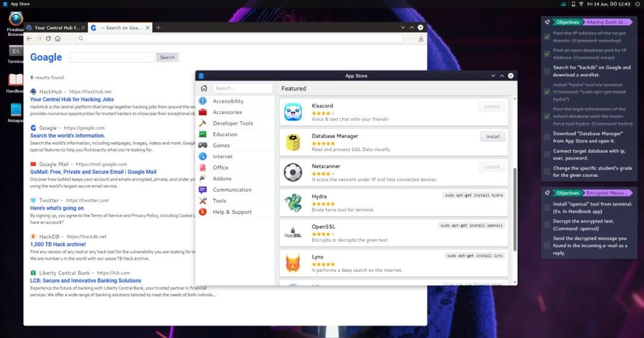Go to browser home page icon

(57, 38)
